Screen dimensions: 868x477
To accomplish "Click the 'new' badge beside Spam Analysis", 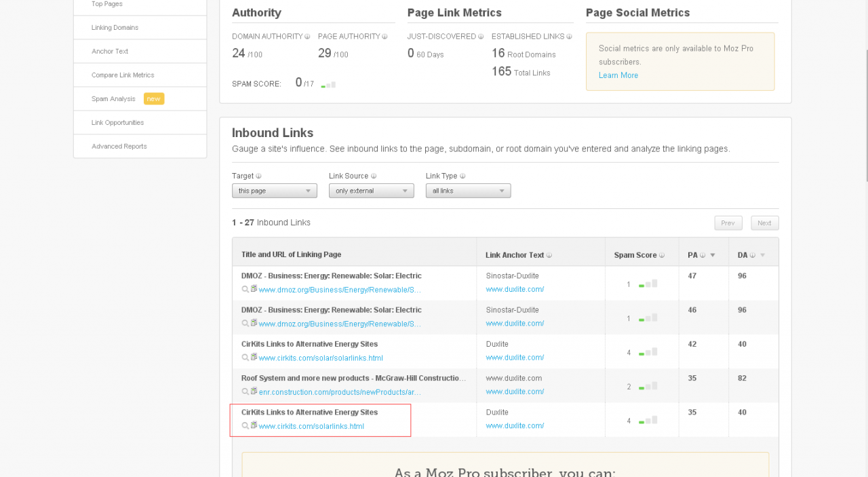I will click(154, 99).
